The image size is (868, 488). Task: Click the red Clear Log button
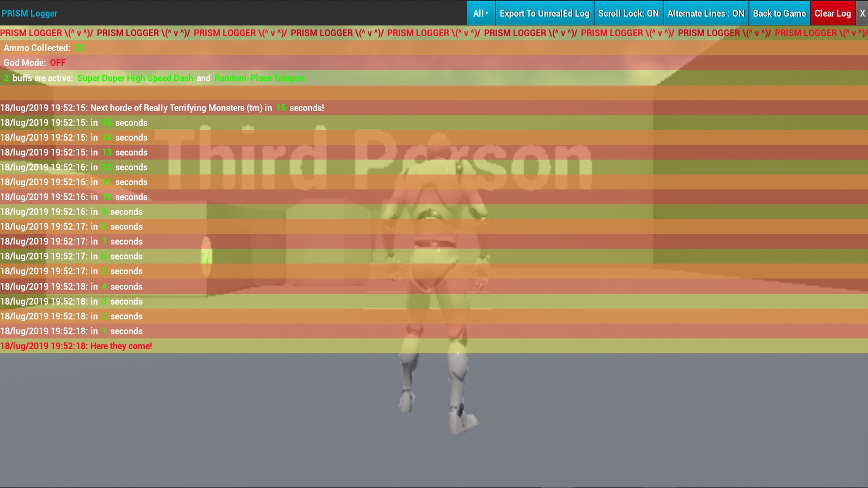tap(832, 13)
